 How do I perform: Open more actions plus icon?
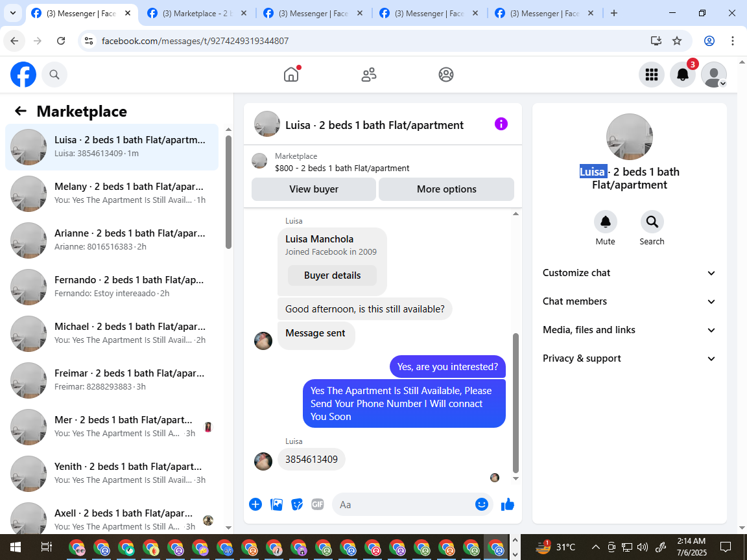point(255,505)
